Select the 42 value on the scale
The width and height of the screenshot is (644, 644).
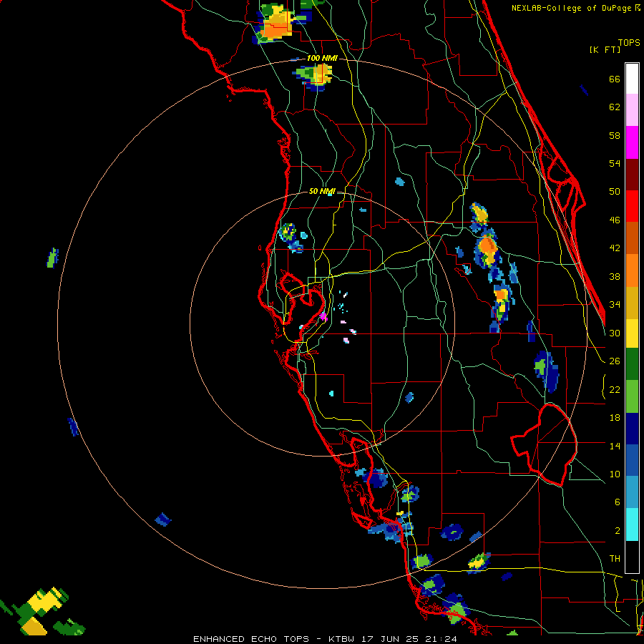pyautogui.click(x=615, y=248)
